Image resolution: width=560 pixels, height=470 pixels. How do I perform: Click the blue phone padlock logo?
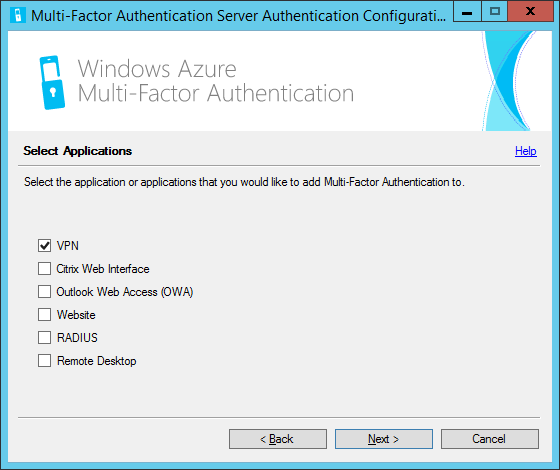tap(52, 82)
